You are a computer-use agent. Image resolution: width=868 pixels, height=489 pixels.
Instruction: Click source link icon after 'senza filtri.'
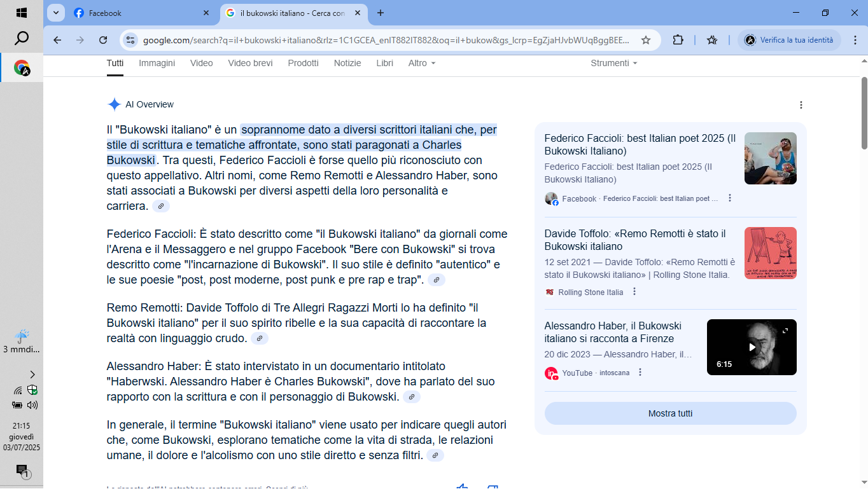point(435,455)
